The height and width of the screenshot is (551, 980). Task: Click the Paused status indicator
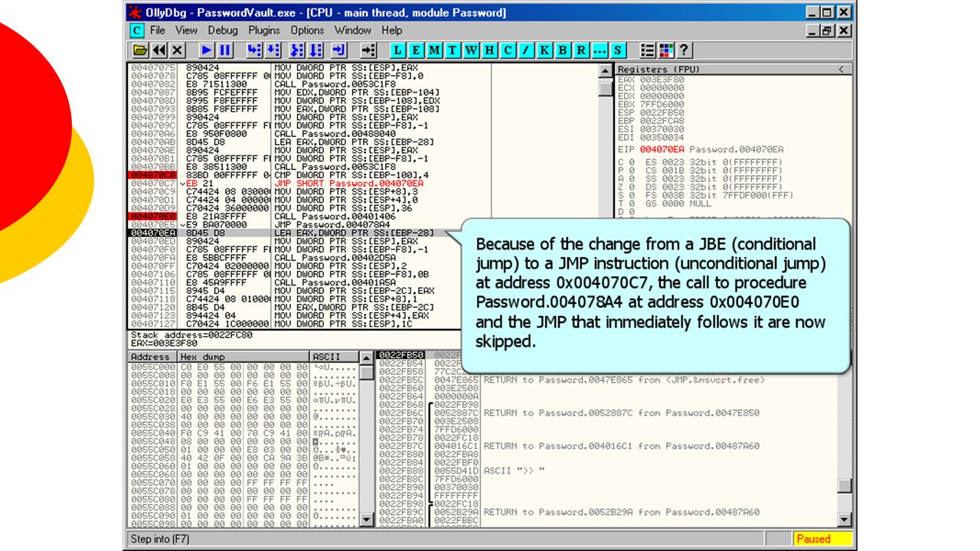[822, 539]
